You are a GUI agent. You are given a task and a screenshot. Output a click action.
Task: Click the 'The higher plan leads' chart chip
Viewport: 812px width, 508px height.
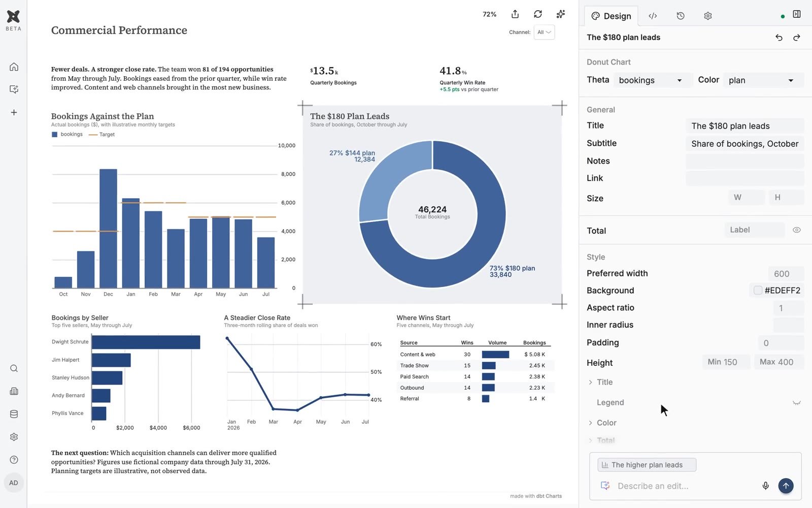point(647,465)
